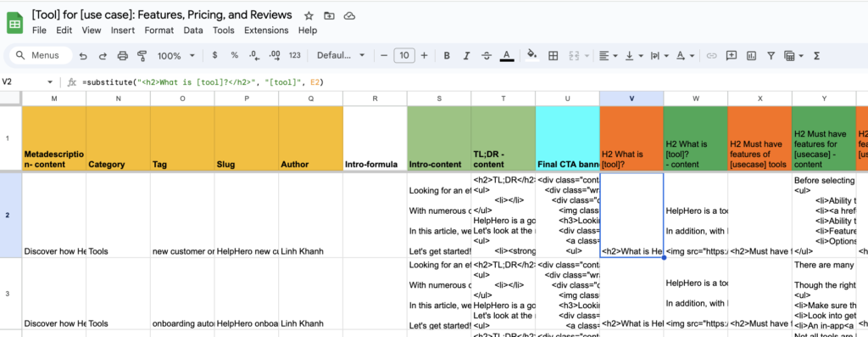The width and height of the screenshot is (868, 337).
Task: Star this spreadsheet document
Action: pos(309,15)
